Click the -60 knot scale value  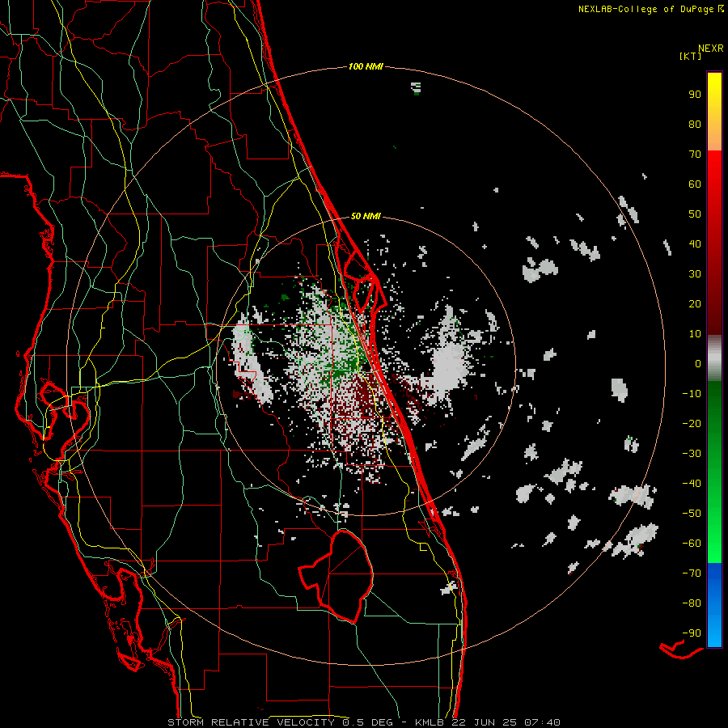tap(692, 544)
